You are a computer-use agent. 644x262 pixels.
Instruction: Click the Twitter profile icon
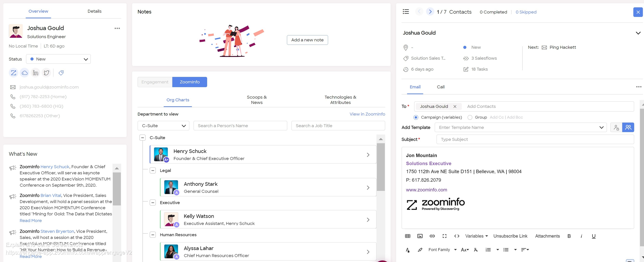(46, 73)
